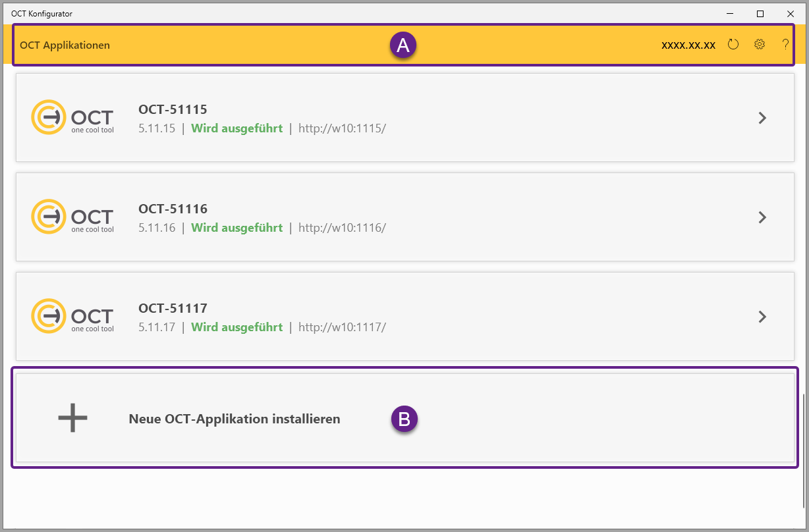Select the OCT-51115 application title

[x=173, y=109]
